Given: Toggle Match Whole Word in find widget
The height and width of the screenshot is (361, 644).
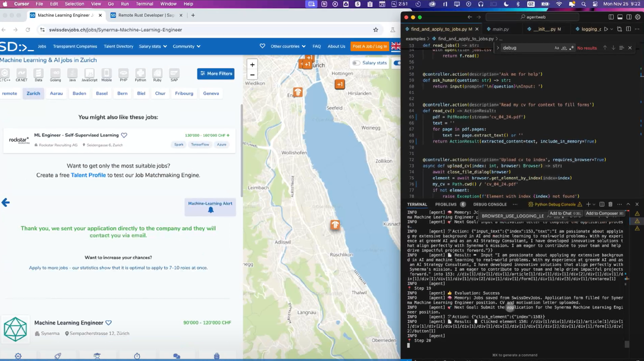Looking at the screenshot, I should coord(564,48).
